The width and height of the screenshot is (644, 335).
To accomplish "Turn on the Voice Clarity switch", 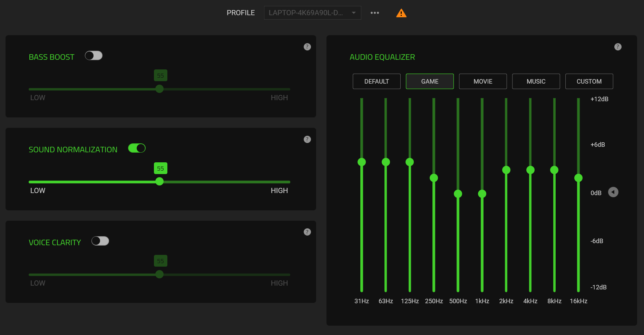I will point(100,241).
